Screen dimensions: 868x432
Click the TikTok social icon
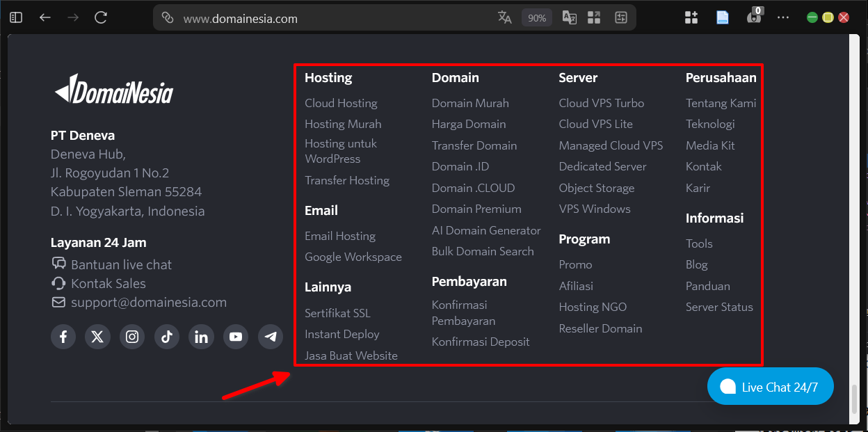(x=166, y=336)
